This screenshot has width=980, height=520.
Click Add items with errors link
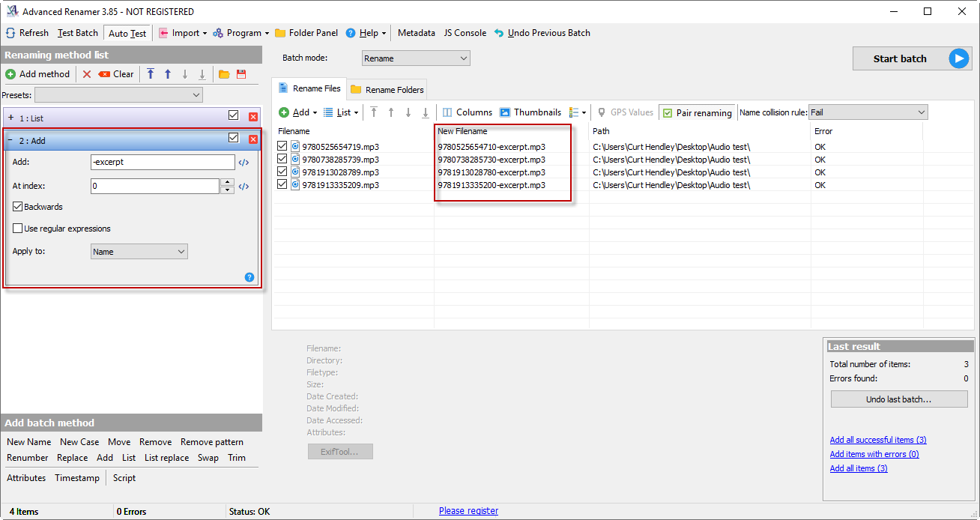pos(874,454)
